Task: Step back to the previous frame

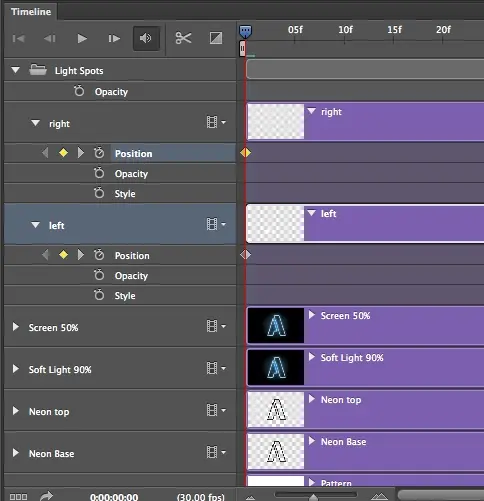Action: (50, 39)
